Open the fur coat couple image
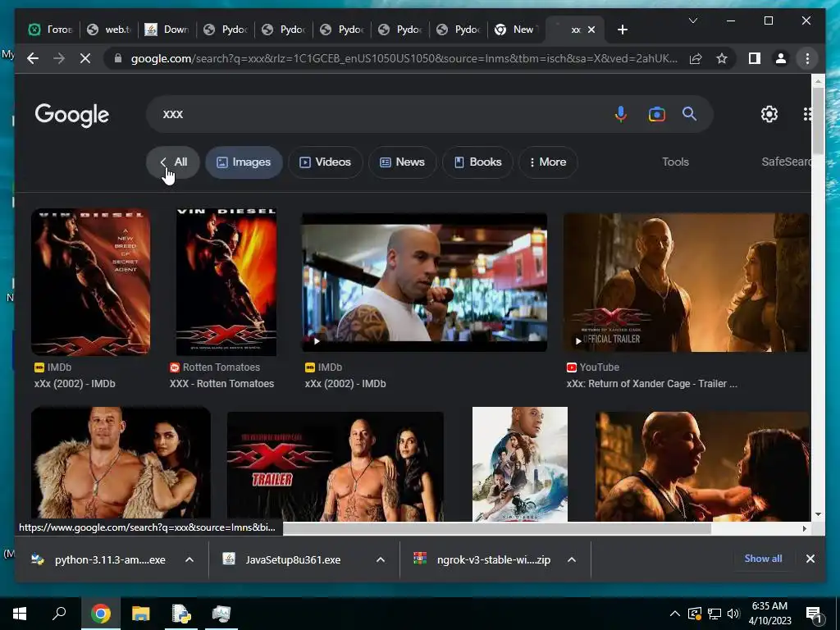 coord(121,464)
